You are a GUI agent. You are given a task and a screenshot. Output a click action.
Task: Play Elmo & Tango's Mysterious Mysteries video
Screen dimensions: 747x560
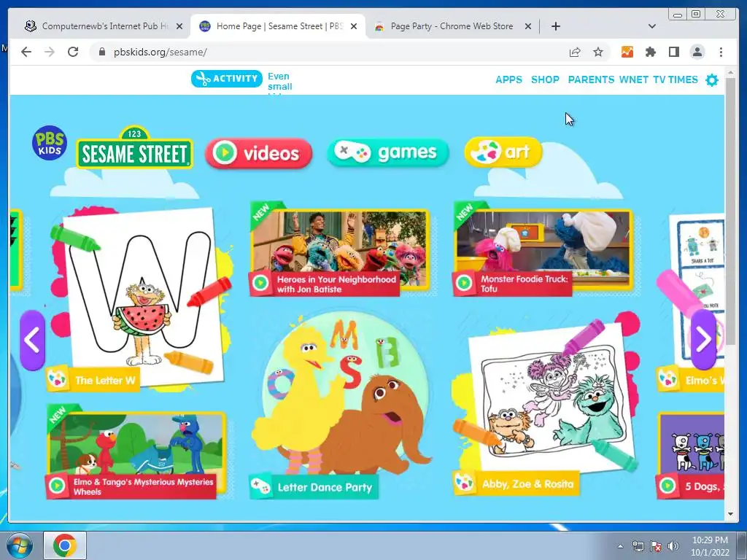[136, 452]
